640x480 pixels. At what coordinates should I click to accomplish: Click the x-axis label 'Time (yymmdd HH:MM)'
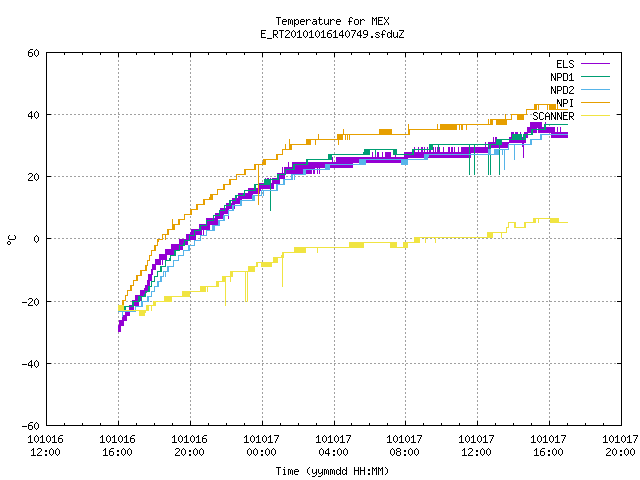point(332,471)
